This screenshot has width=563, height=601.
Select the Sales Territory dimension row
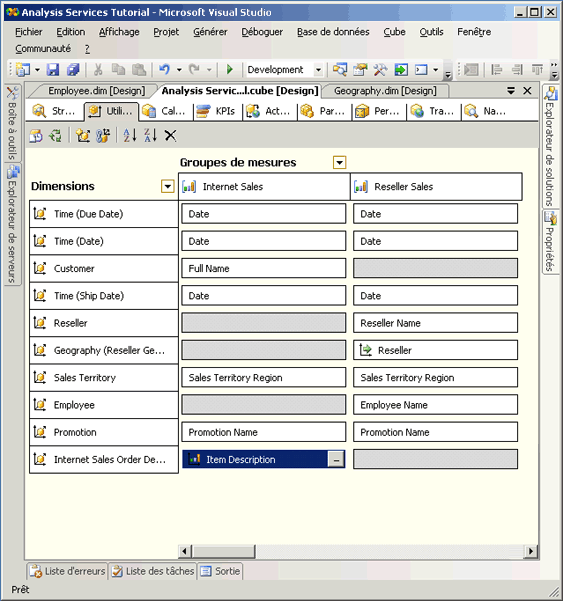104,378
